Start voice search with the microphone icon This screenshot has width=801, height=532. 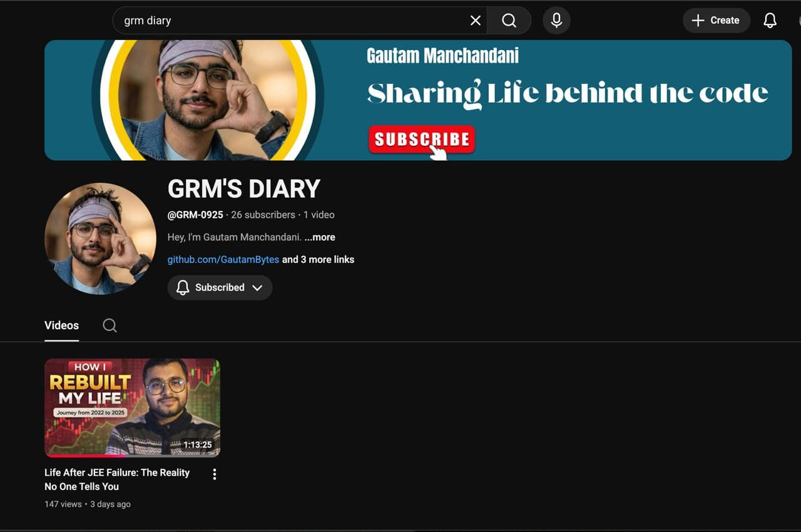coord(556,21)
